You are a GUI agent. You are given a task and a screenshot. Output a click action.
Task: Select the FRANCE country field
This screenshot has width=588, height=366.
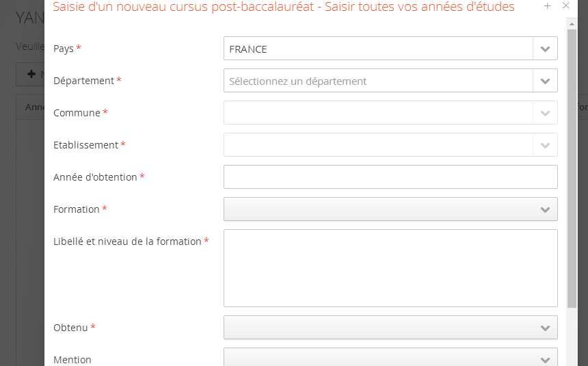378,49
